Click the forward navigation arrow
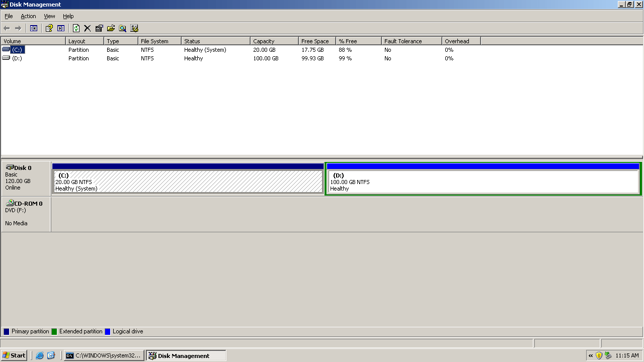This screenshot has height=362, width=644. (18, 28)
